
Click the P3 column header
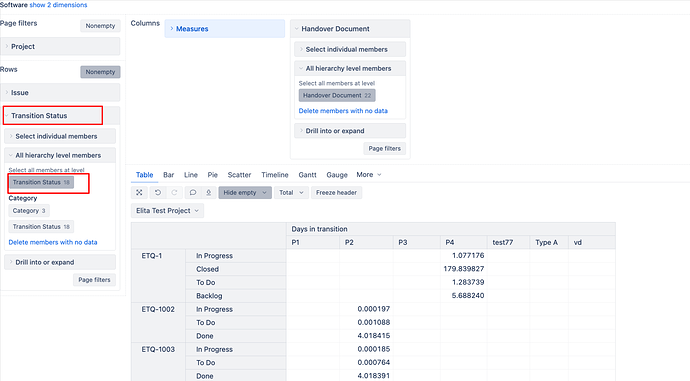point(417,242)
